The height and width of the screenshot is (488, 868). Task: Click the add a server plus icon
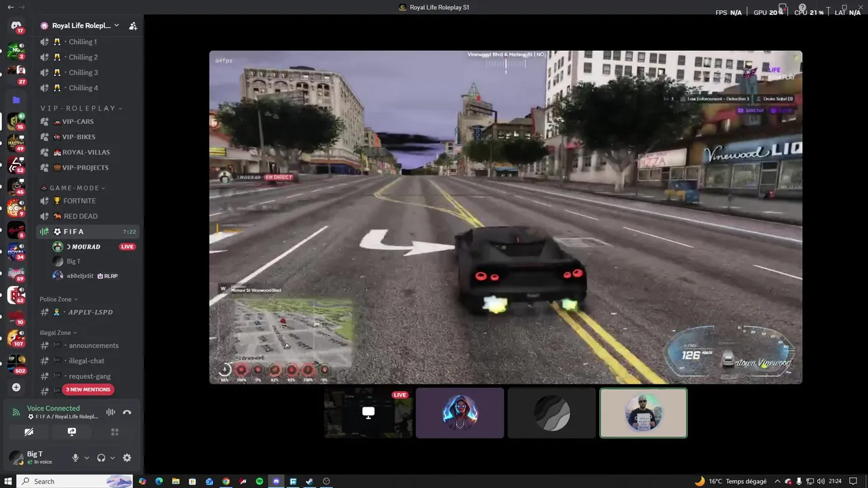pos(16,388)
